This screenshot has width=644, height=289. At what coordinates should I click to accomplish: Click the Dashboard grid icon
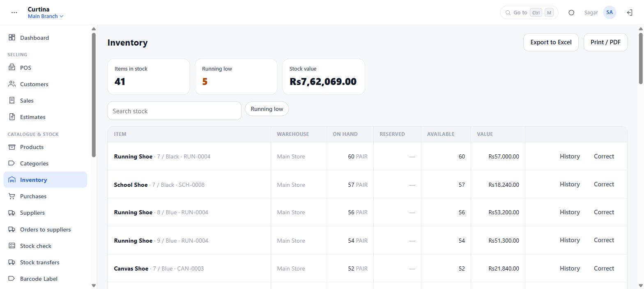(x=12, y=38)
